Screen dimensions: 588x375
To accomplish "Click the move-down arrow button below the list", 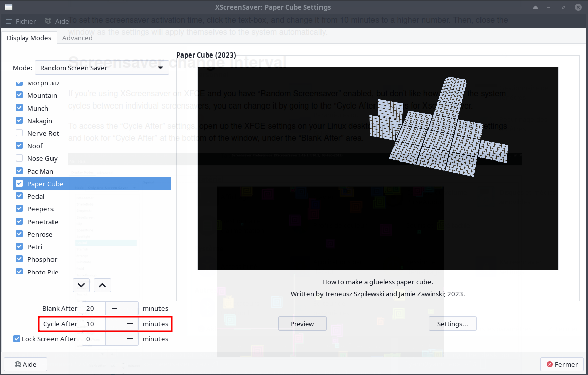I will pos(81,285).
